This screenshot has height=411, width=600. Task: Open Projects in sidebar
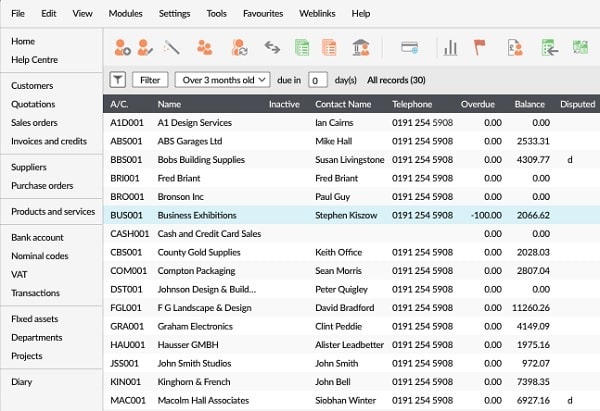[x=27, y=356]
